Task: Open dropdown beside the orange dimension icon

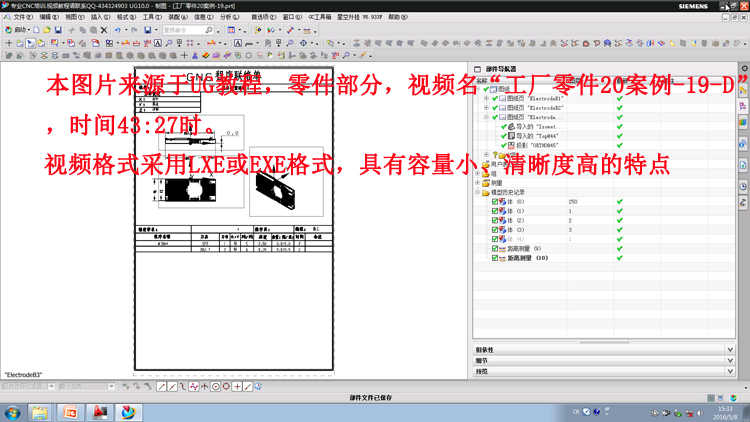Action: [x=219, y=43]
